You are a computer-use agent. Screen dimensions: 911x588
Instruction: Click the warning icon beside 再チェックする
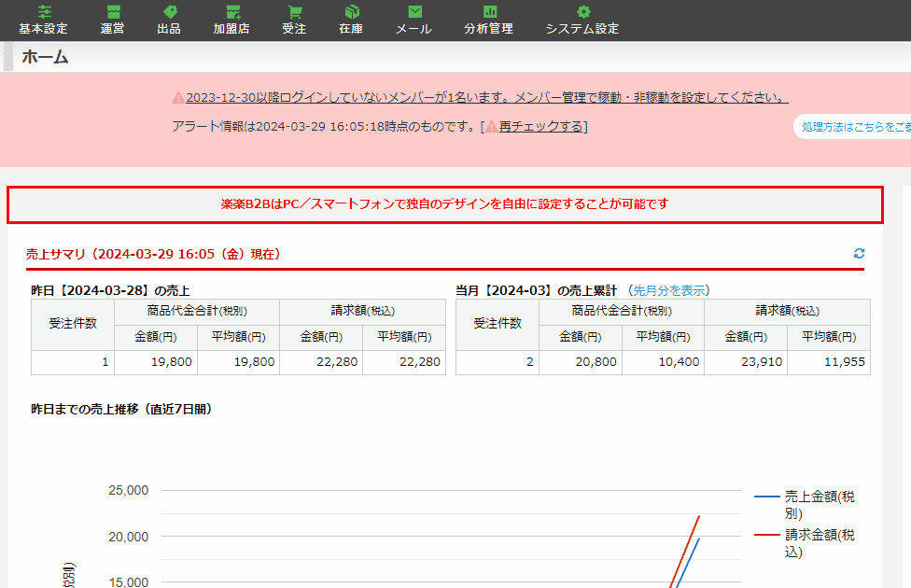[x=491, y=127]
